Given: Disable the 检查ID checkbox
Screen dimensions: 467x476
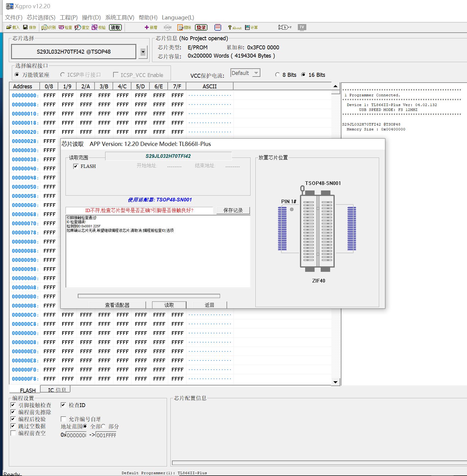Looking at the screenshot, I should pyautogui.click(x=63, y=405).
